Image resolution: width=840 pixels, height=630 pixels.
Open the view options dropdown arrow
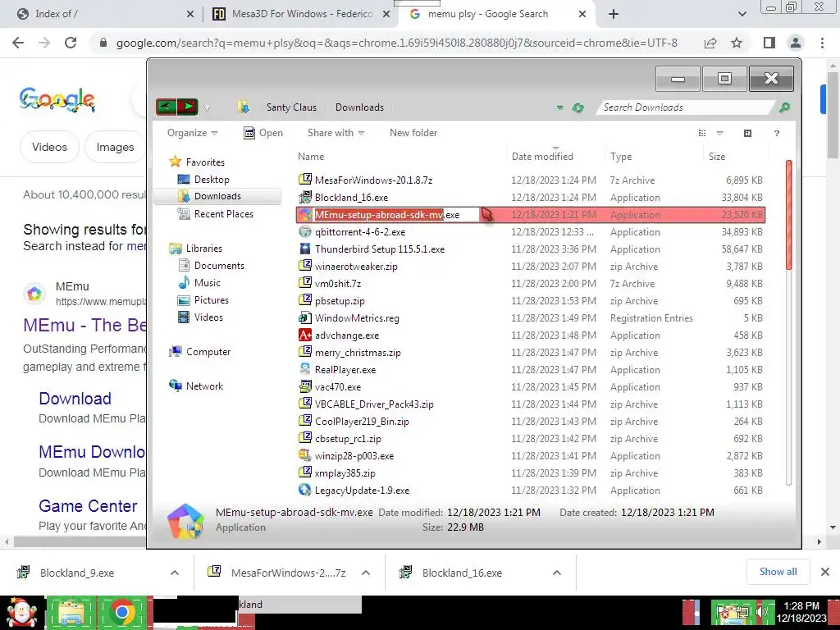click(x=719, y=133)
